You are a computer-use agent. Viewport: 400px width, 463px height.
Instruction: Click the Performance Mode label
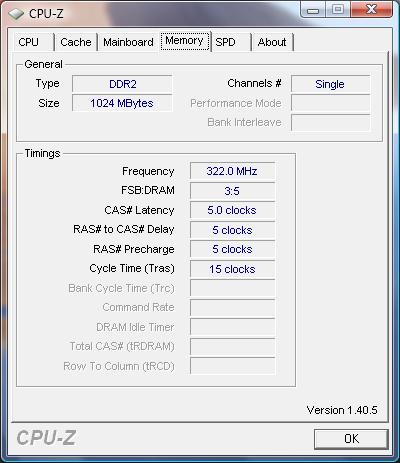[236, 103]
